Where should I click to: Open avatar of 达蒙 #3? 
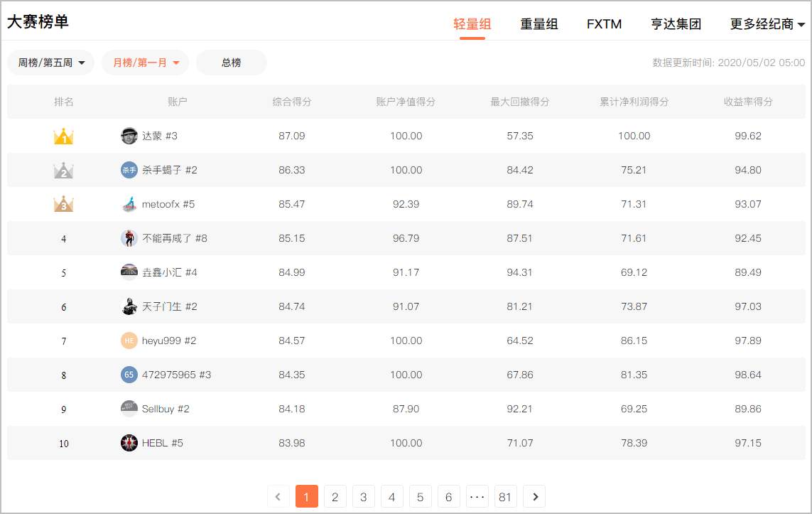pyautogui.click(x=129, y=136)
